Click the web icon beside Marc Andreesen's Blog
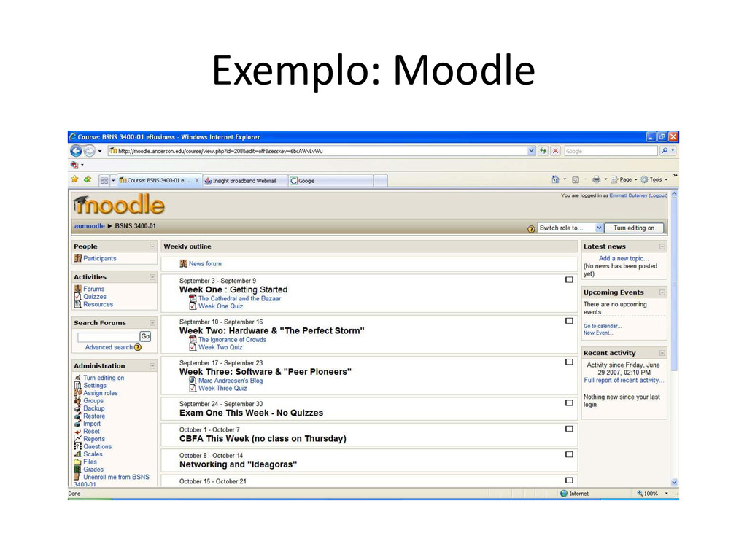The image size is (747, 560). 193,381
